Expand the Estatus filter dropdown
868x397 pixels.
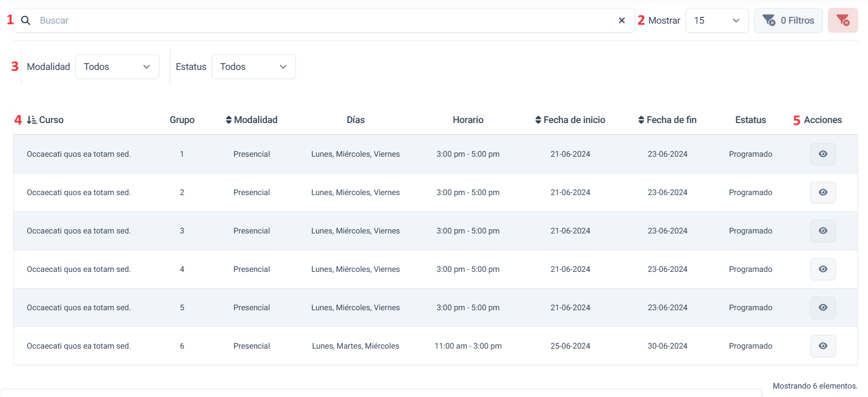tap(253, 67)
